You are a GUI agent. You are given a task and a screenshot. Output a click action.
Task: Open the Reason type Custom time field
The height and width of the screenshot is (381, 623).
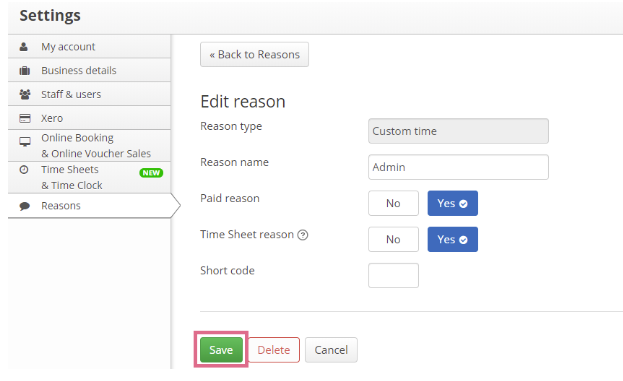(458, 131)
